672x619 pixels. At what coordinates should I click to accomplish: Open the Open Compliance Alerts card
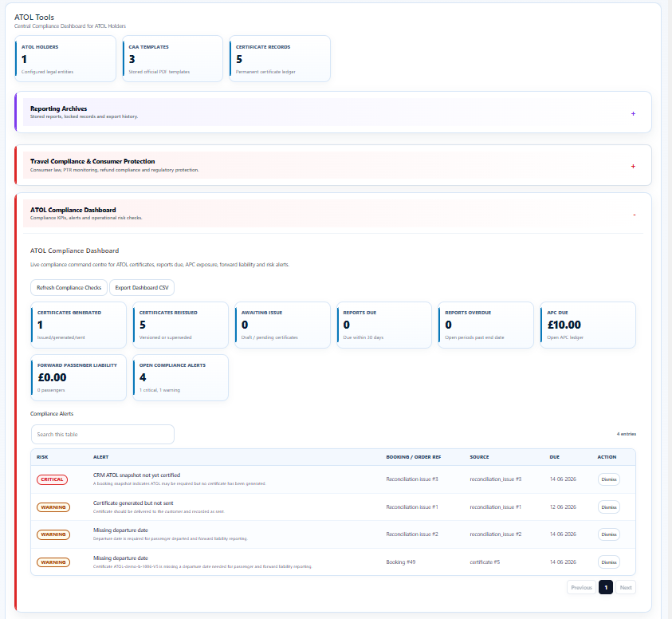click(x=180, y=378)
